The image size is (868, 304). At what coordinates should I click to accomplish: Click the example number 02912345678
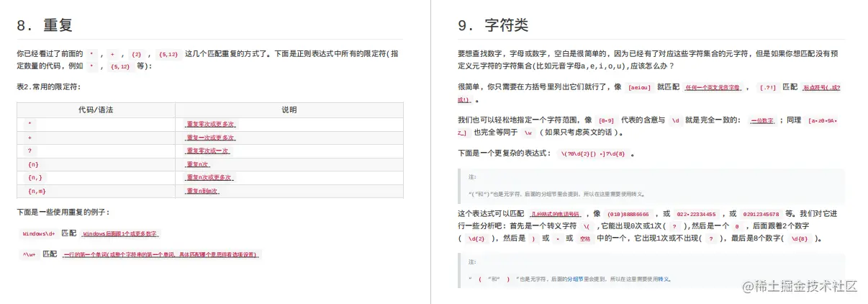coord(761,214)
